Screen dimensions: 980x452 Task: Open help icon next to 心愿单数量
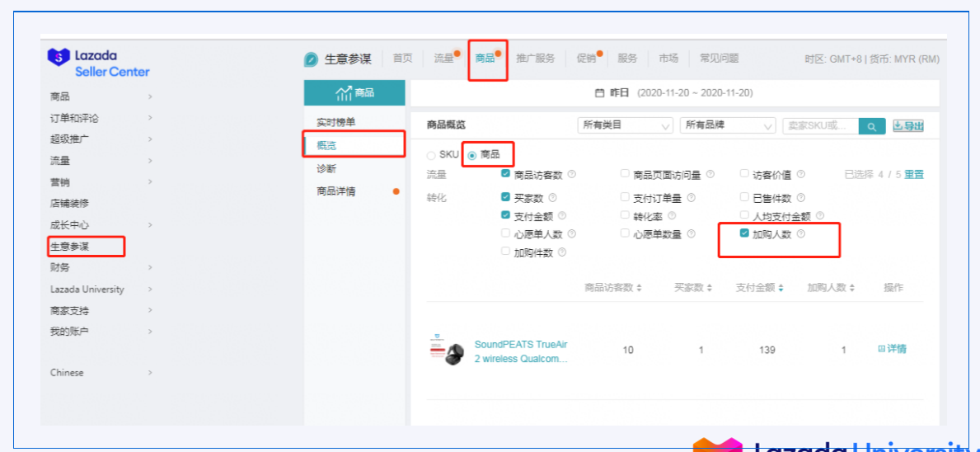[x=692, y=233]
